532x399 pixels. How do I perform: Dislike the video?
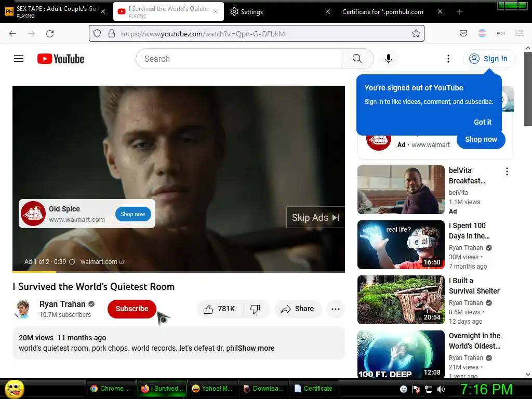point(256,309)
